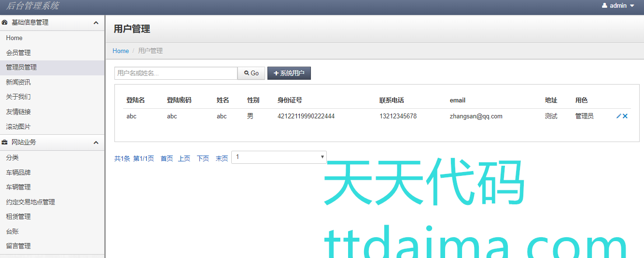
Task: Go to 新闻资讯 in the sidebar
Action: (18, 82)
